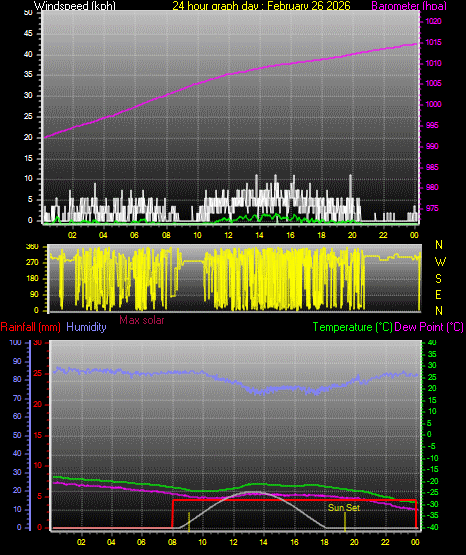Click the 16 hour label on windspeed graph
466x555 pixels.
click(x=290, y=235)
